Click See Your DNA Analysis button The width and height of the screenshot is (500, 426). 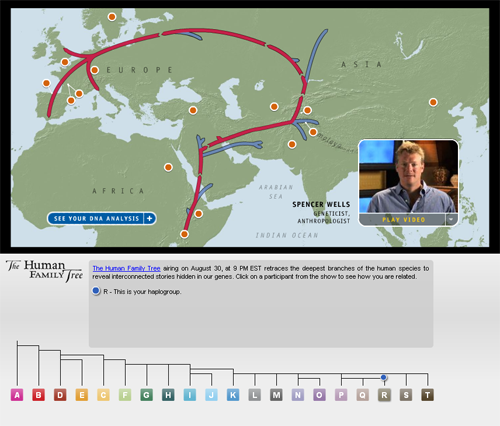(101, 219)
